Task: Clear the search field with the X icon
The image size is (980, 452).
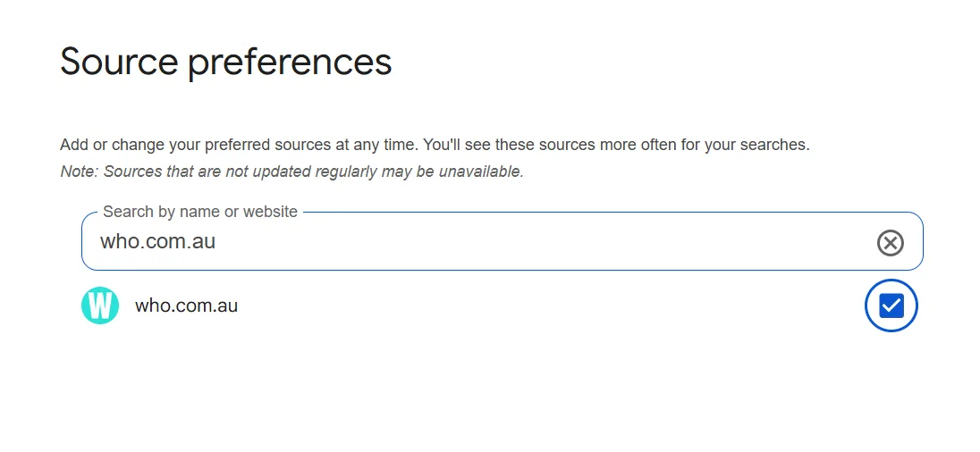Action: tap(890, 242)
